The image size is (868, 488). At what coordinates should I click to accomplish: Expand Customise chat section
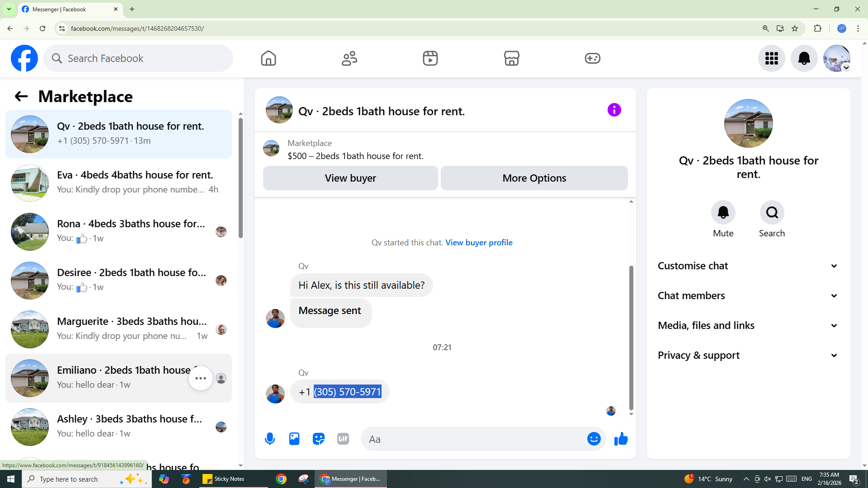(x=748, y=266)
